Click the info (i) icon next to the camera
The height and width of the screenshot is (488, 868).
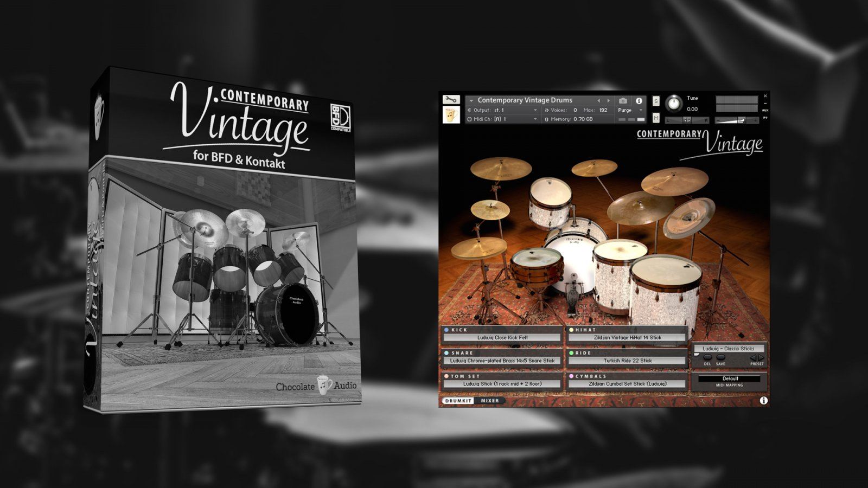[x=639, y=101]
